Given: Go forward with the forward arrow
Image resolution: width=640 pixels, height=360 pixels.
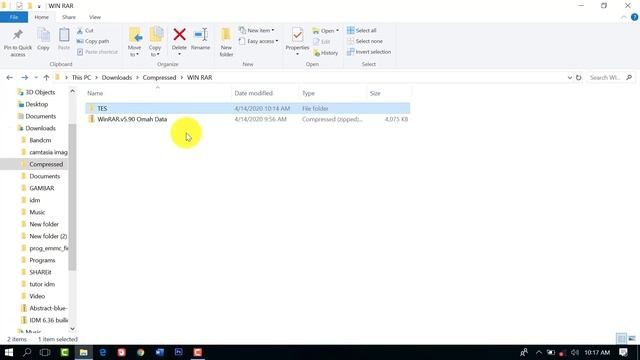Looking at the screenshot, I should tap(24, 78).
